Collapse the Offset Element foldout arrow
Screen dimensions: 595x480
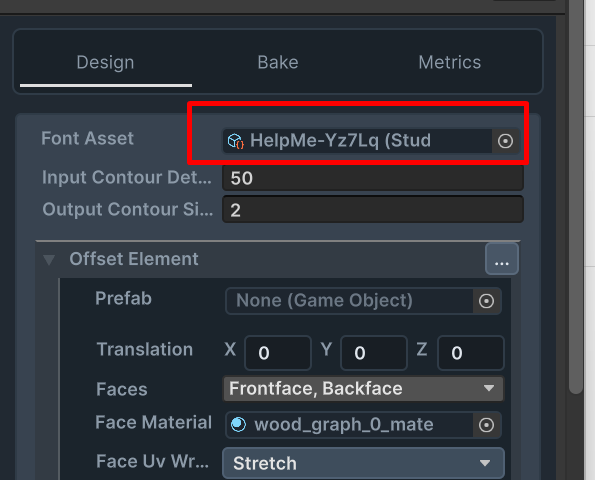pos(49,260)
